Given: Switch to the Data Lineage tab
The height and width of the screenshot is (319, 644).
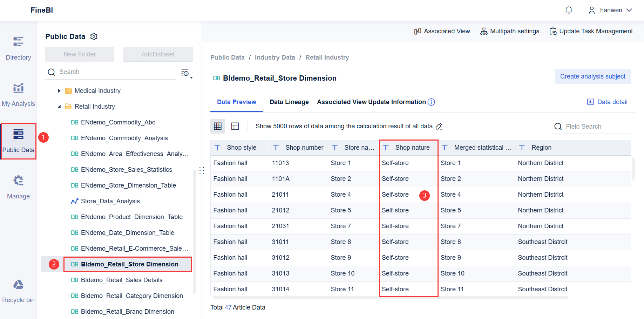Looking at the screenshot, I should pyautogui.click(x=289, y=102).
